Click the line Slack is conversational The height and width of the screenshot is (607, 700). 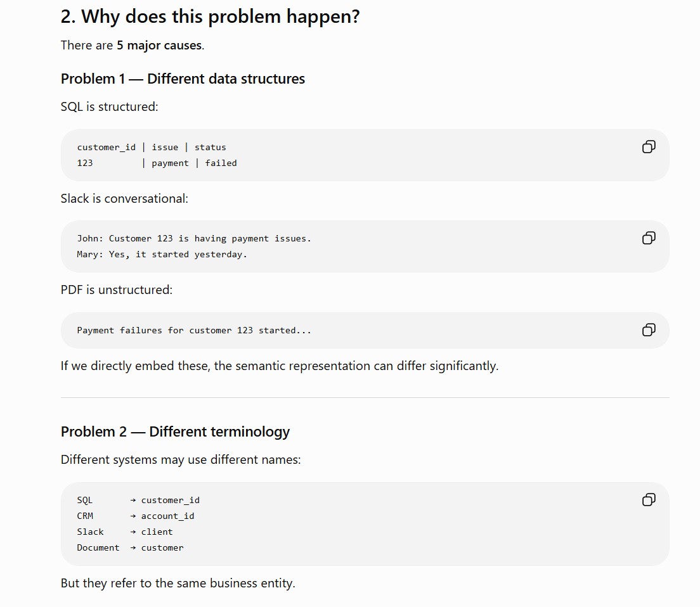pyautogui.click(x=124, y=199)
